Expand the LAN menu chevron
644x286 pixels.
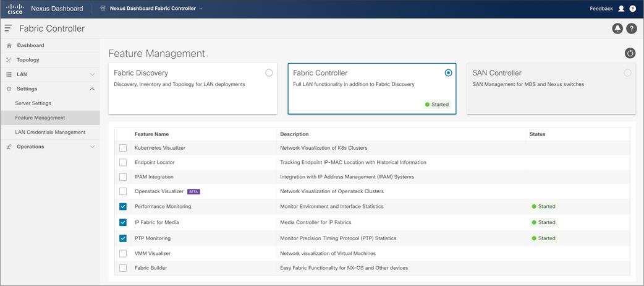92,74
